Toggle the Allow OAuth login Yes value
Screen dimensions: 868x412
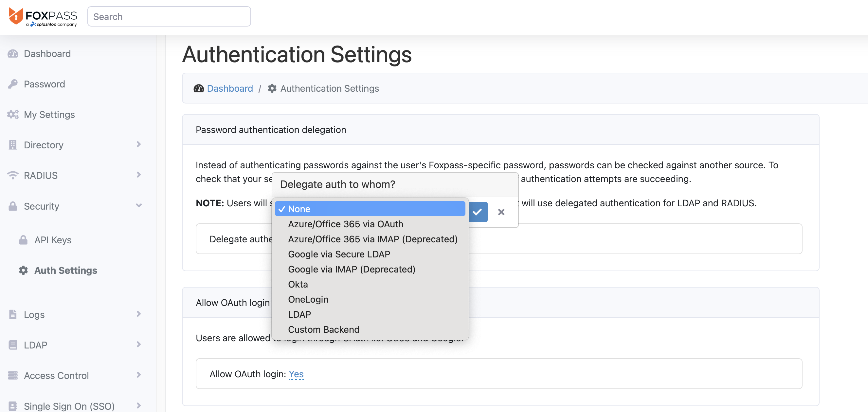(296, 374)
